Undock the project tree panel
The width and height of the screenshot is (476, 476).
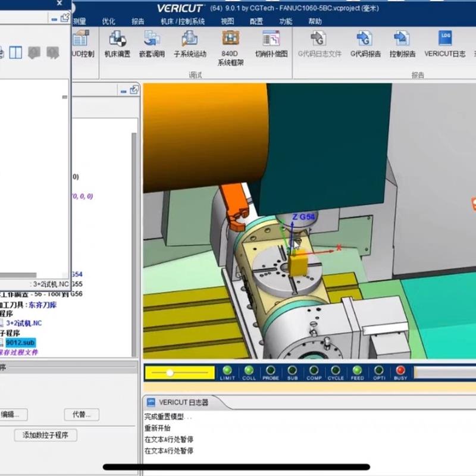[x=134, y=90]
